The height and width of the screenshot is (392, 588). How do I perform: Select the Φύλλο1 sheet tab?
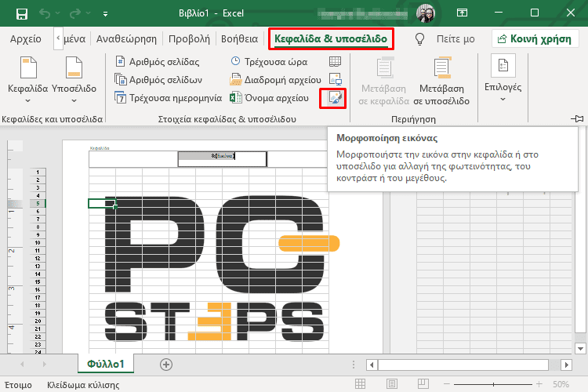(x=106, y=364)
